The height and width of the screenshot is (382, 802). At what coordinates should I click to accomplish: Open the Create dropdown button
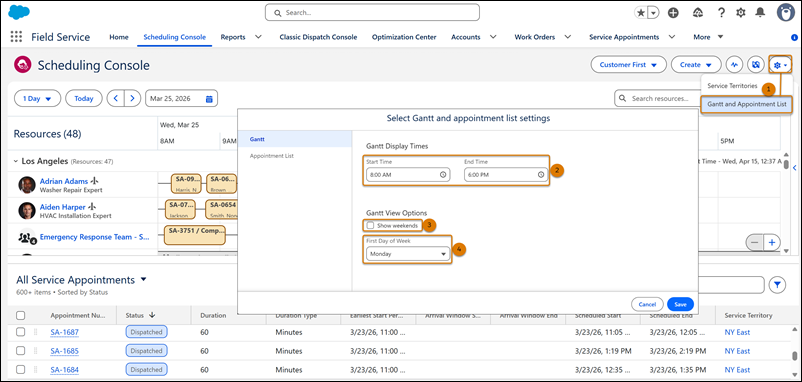coord(696,65)
